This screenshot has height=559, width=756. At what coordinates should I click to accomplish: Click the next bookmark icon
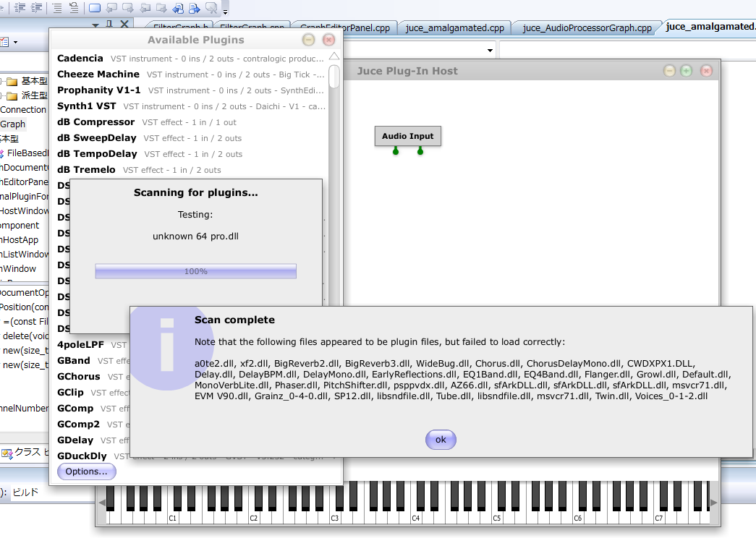pos(128,8)
